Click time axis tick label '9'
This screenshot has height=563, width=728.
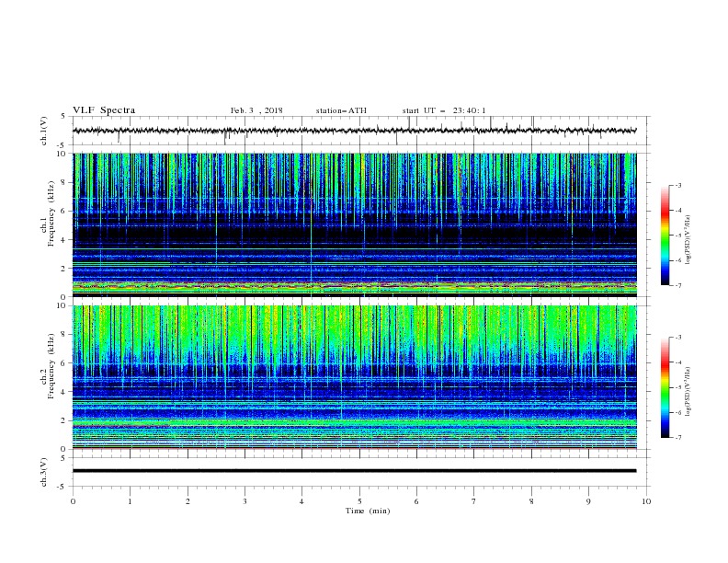pos(588,501)
